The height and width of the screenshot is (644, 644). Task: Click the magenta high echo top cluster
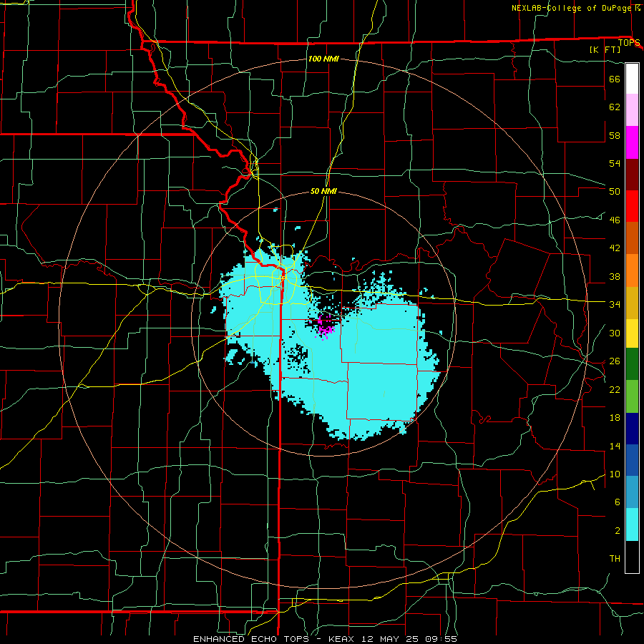[x=325, y=327]
